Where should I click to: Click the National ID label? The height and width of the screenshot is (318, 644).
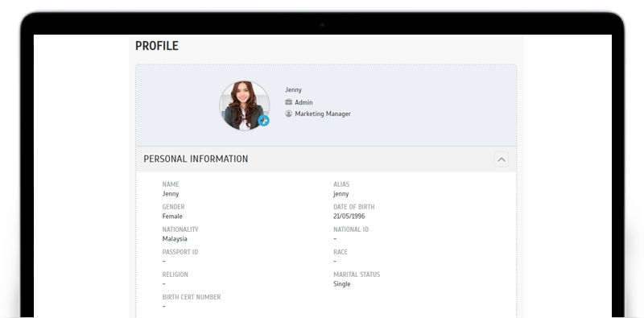coord(351,229)
